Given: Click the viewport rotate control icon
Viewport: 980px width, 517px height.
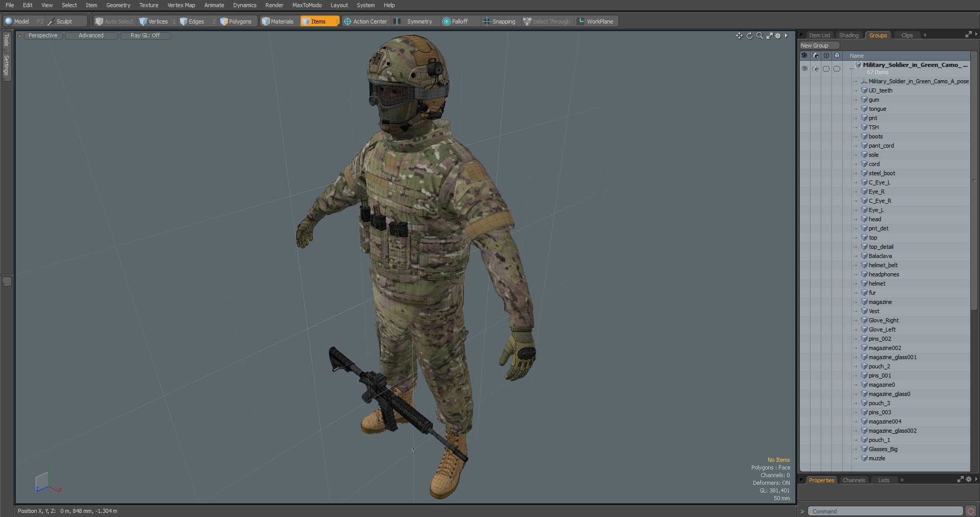Looking at the screenshot, I should pos(749,36).
